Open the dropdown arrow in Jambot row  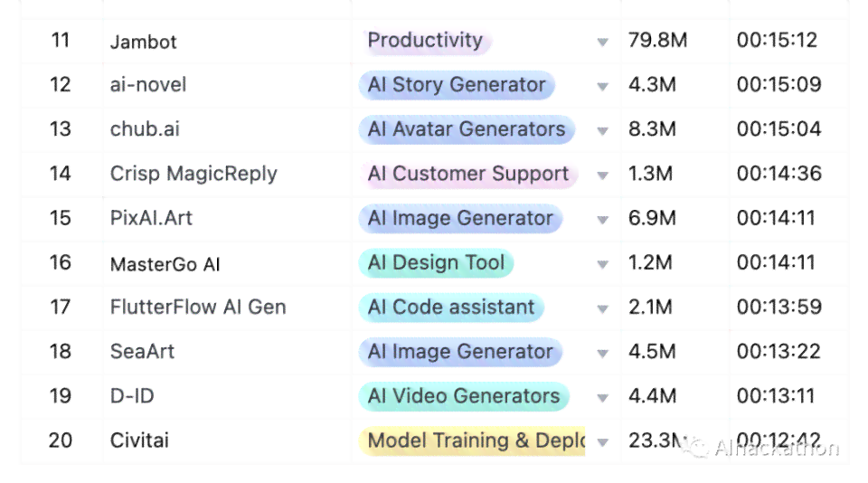click(x=603, y=42)
